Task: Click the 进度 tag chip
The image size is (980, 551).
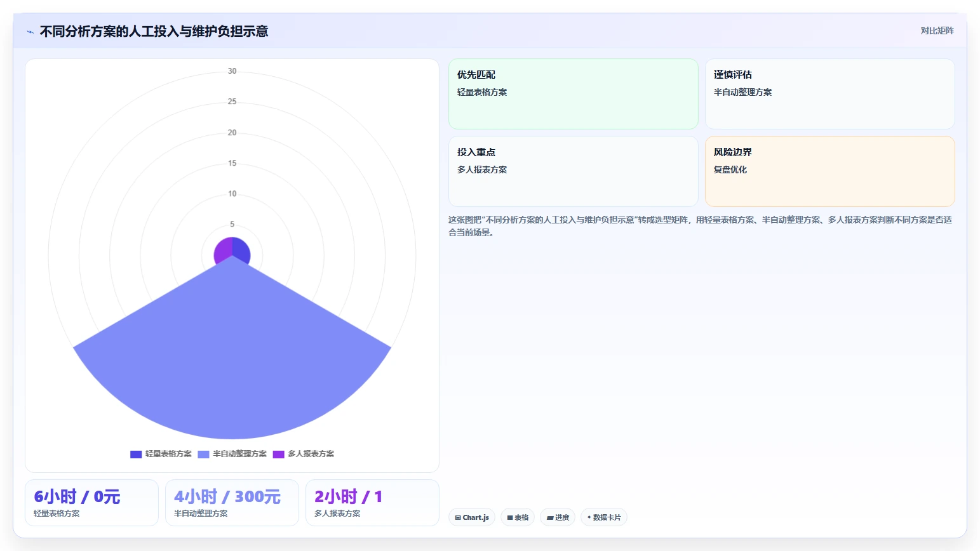Action: click(558, 517)
